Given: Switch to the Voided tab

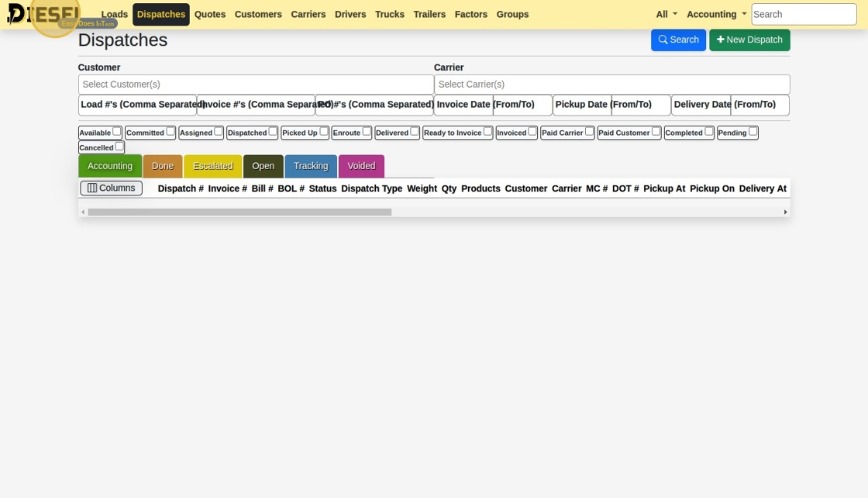Looking at the screenshot, I should [361, 166].
